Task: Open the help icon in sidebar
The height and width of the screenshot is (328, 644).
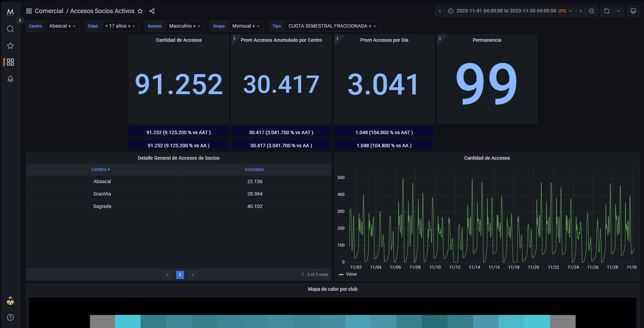Action: coord(10,317)
